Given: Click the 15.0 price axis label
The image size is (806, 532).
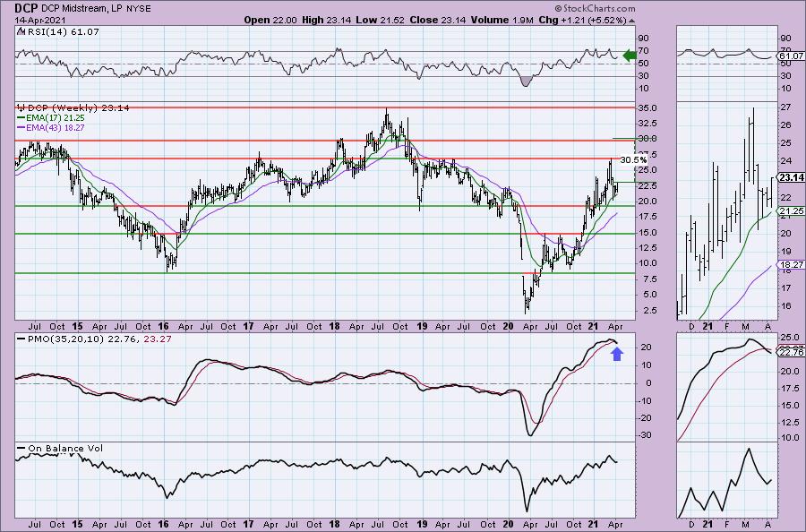Looking at the screenshot, I should click(x=649, y=232).
